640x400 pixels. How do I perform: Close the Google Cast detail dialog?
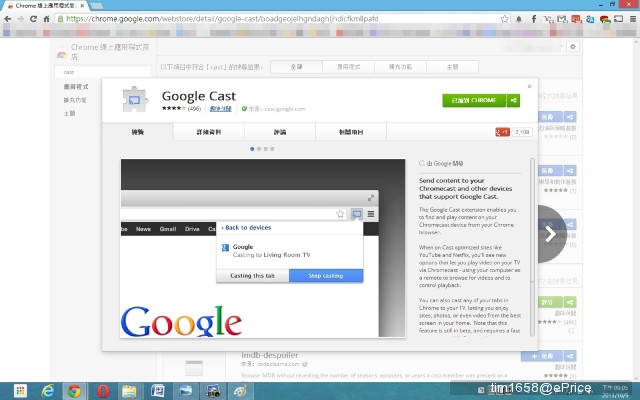(x=529, y=87)
